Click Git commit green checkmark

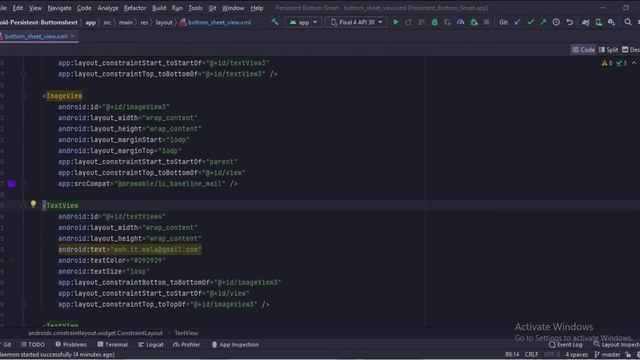(530, 22)
